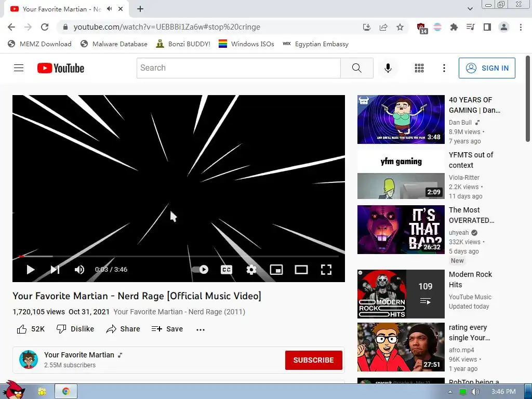
Task: Enable miniplayer mode
Action: 276,270
